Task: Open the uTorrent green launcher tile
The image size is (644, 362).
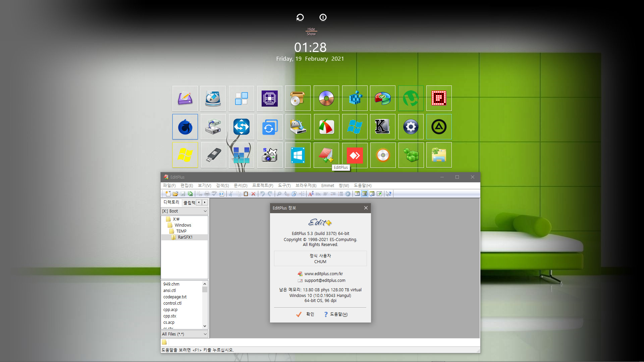Action: click(411, 99)
